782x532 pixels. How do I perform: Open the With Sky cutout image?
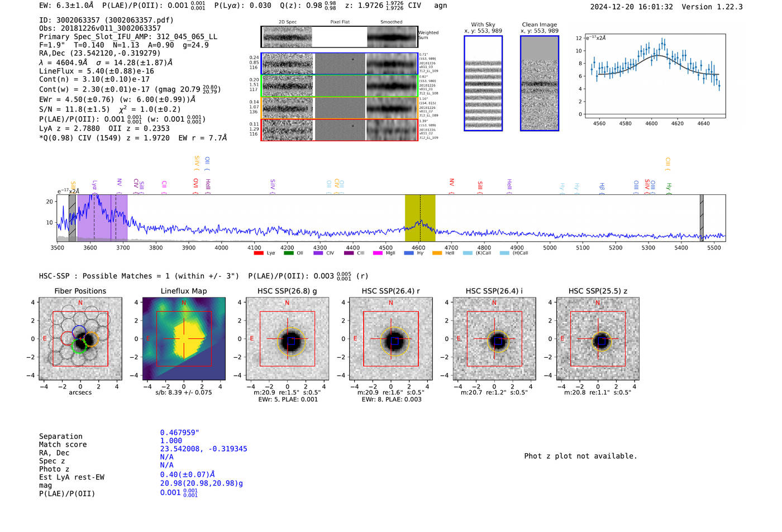483,83
